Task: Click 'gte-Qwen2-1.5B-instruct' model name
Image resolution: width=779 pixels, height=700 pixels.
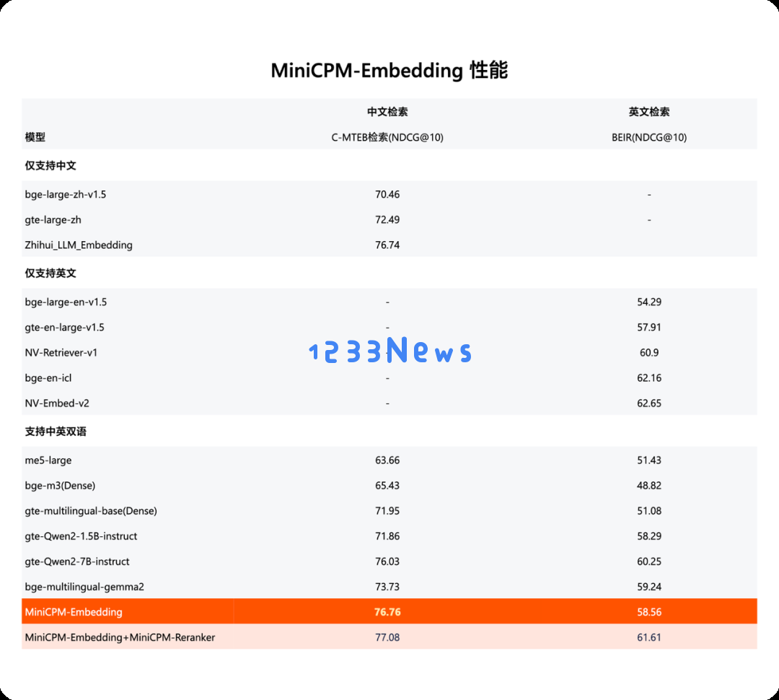Action: pos(81,536)
